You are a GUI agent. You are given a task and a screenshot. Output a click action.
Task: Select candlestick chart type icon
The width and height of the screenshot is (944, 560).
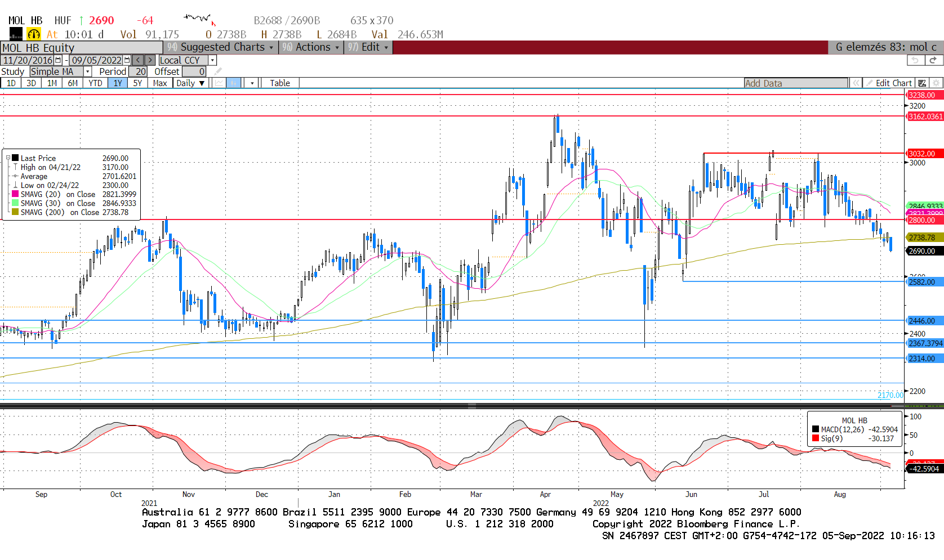(234, 83)
